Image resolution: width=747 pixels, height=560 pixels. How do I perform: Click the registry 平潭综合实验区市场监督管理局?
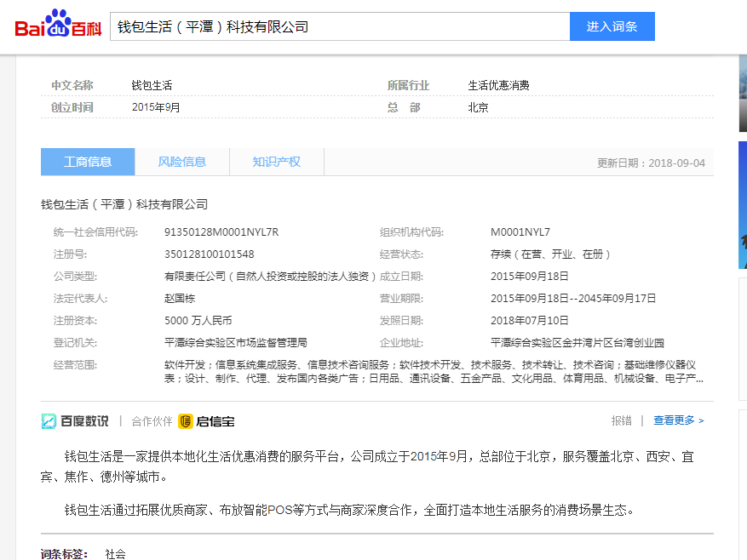(x=236, y=343)
